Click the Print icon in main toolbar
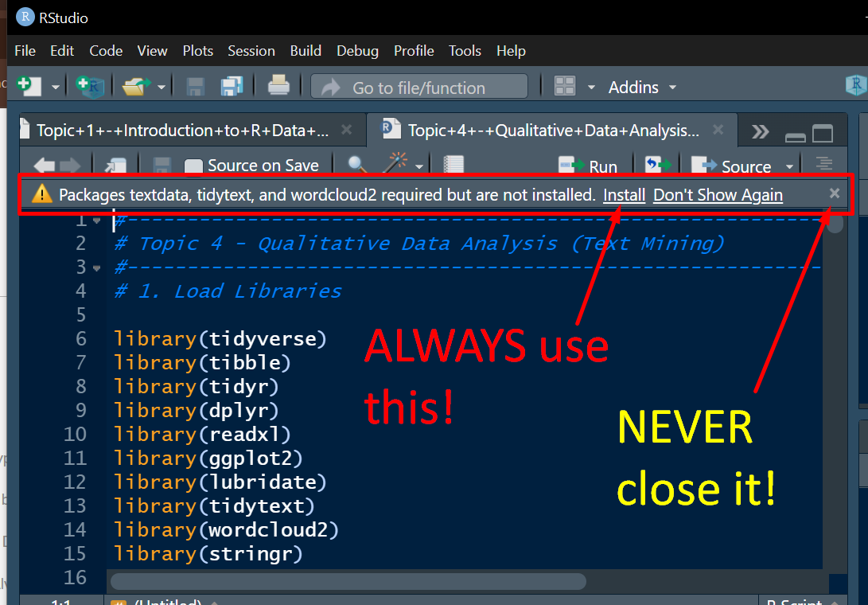Image resolution: width=868 pixels, height=605 pixels. coord(278,86)
